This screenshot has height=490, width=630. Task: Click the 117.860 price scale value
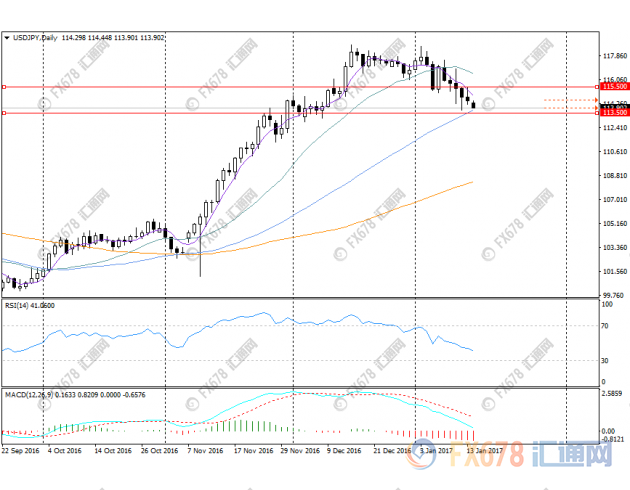coord(613,55)
